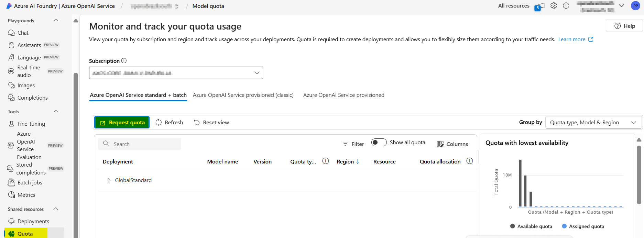Viewport: 644px width, 238px height.
Task: Click the Available quota legend dot
Action: (512, 226)
